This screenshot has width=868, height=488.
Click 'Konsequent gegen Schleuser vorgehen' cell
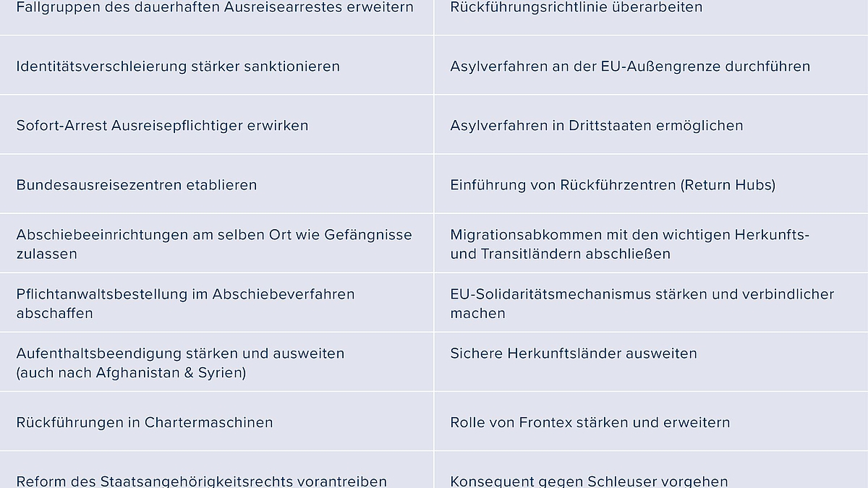651,470
